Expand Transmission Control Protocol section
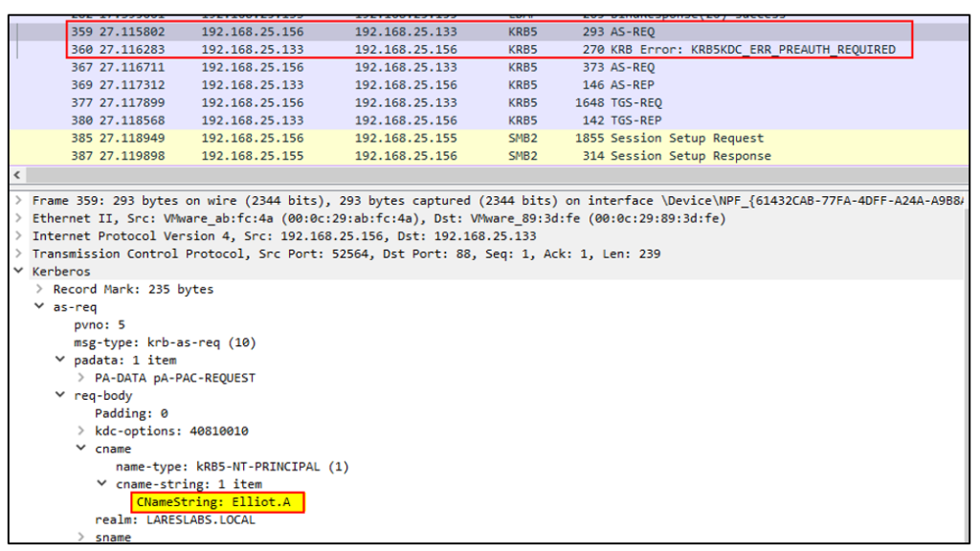The width and height of the screenshot is (980, 551). [19, 253]
